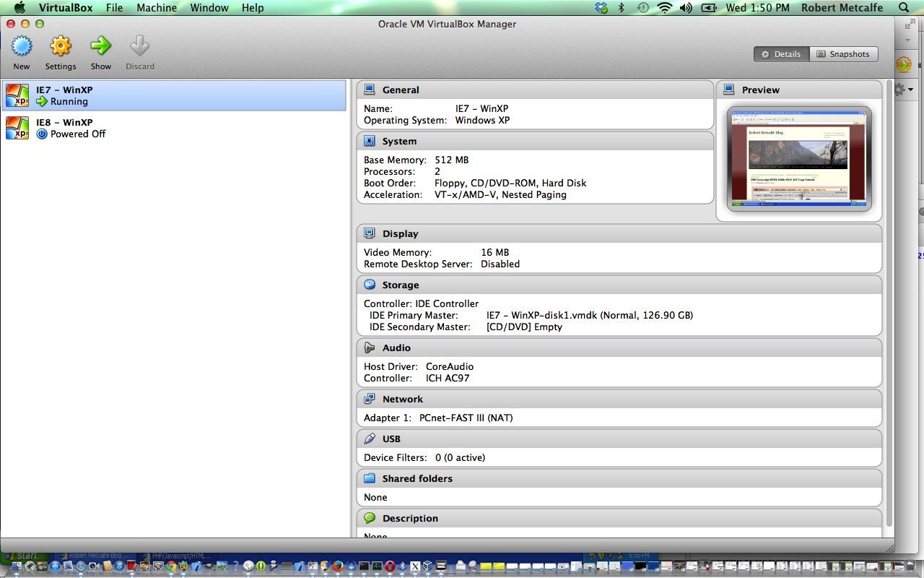
Task: Click the VM preview thumbnail image
Action: pyautogui.click(x=799, y=159)
